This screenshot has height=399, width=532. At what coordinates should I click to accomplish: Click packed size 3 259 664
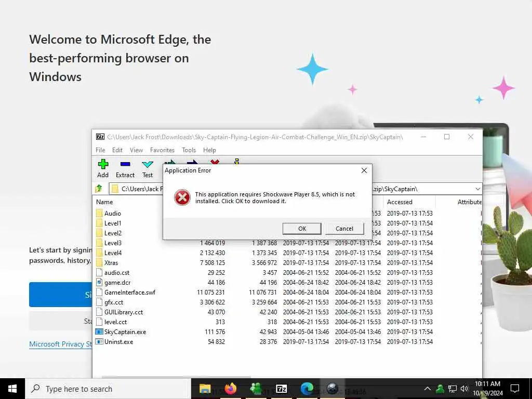coord(264,302)
